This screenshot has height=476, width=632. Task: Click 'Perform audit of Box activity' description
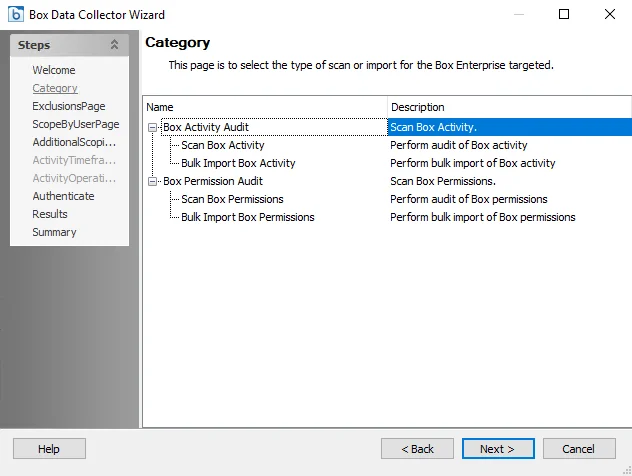tap(458, 145)
